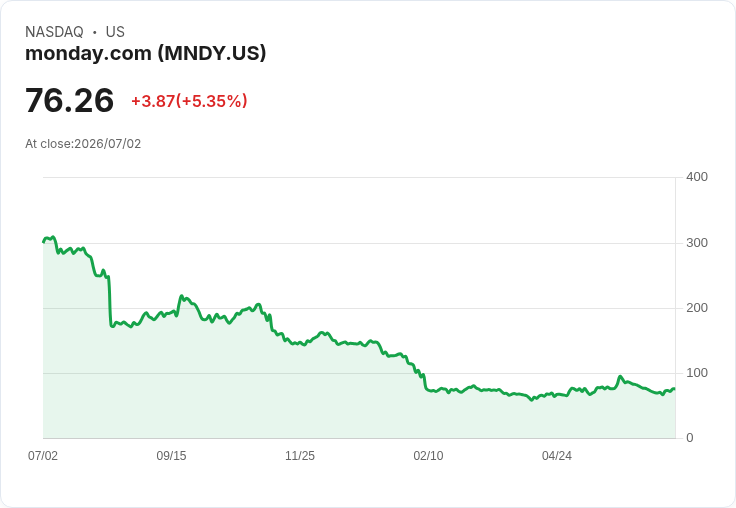Click the 09/15 x-axis date label
736x508 pixels.
click(171, 455)
